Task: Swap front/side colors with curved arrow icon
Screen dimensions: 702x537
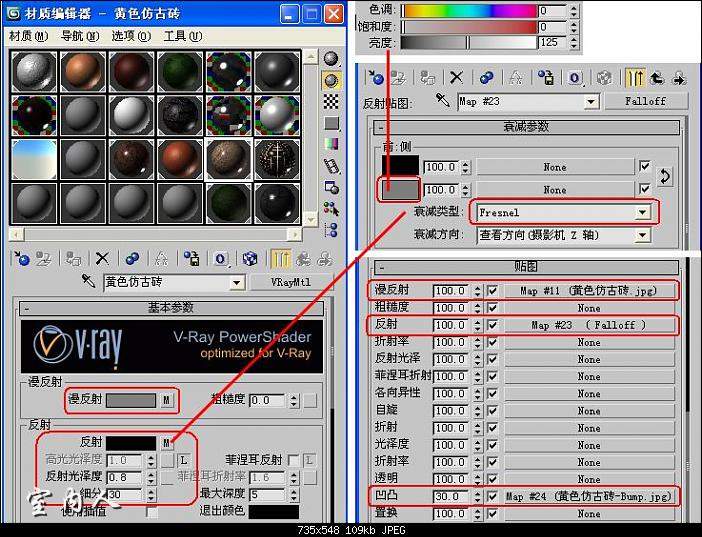Action: [x=665, y=177]
